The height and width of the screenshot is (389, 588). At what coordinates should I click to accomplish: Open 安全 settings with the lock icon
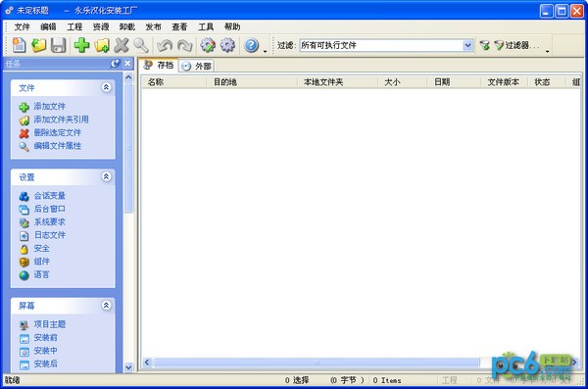tap(41, 248)
